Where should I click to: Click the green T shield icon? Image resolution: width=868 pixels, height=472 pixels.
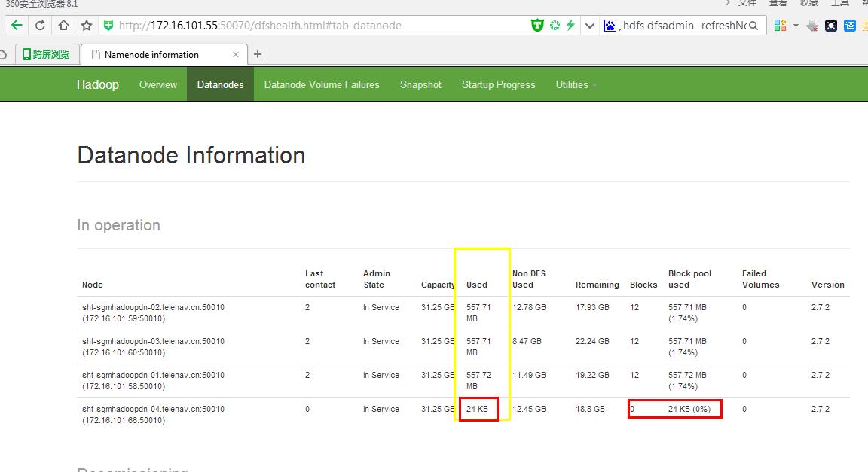pyautogui.click(x=537, y=26)
